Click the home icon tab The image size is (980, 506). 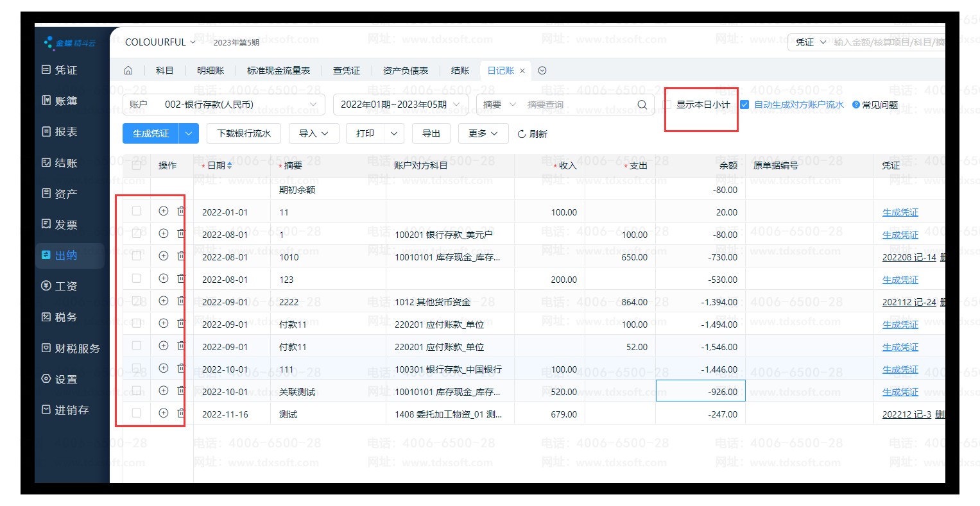[128, 71]
